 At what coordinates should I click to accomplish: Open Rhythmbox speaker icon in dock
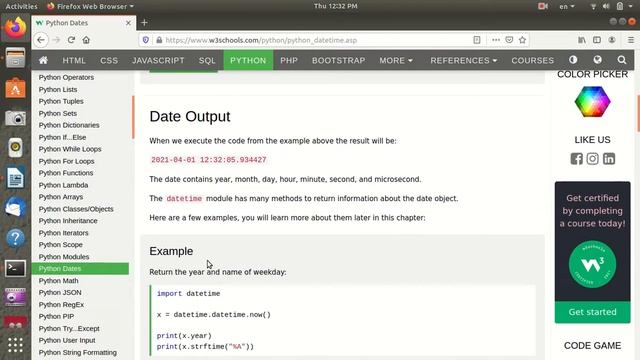15,147
